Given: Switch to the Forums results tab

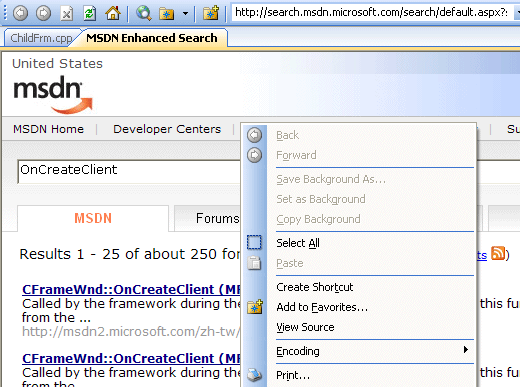Looking at the screenshot, I should [x=207, y=218].
